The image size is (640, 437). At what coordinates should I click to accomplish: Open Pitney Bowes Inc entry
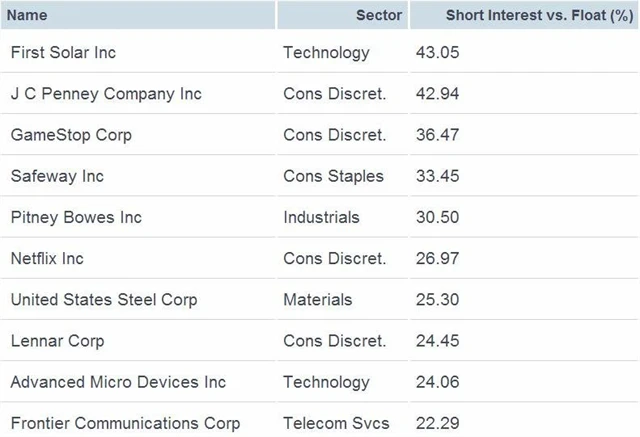(76, 217)
